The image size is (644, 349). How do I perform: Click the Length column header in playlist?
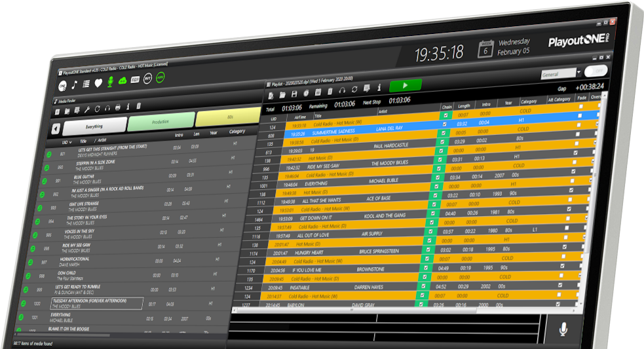(464, 106)
